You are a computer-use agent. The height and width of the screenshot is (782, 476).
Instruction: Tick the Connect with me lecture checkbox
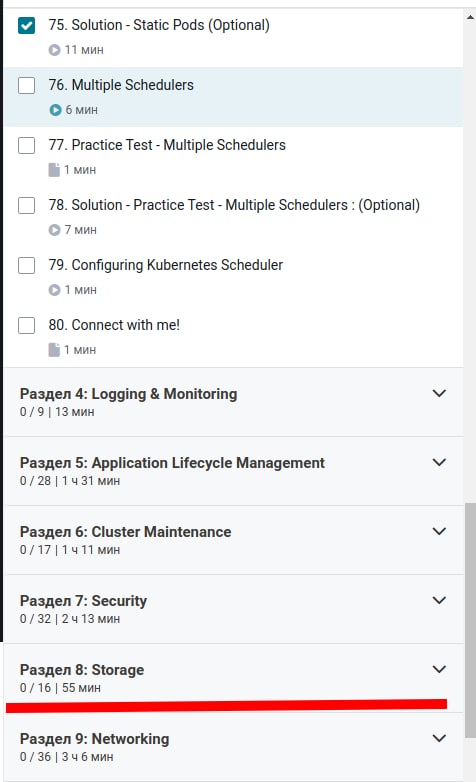[26, 325]
